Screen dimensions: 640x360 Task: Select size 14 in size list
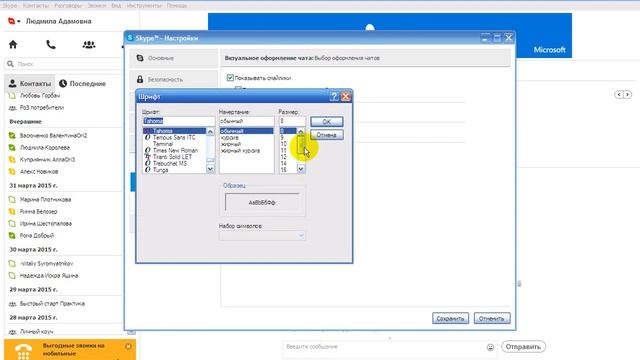click(288, 164)
